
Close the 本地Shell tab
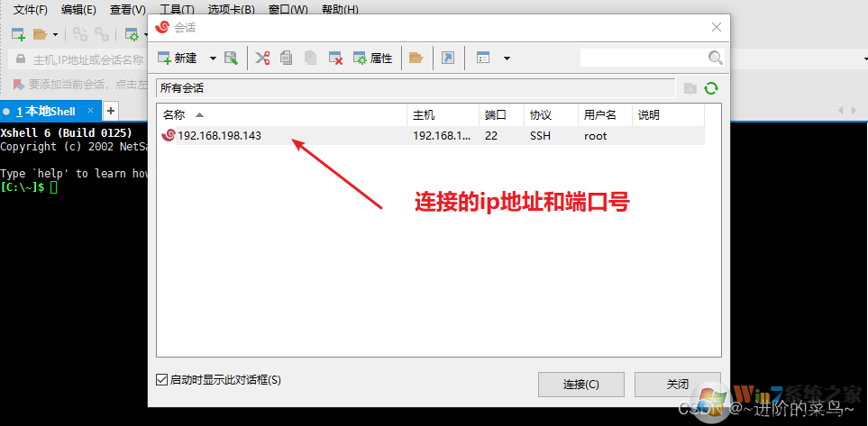(91, 111)
